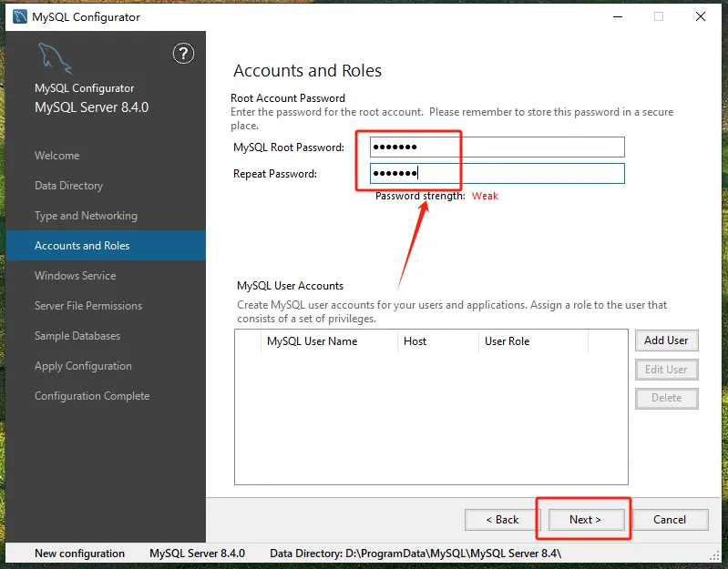The height and width of the screenshot is (569, 728).
Task: Focus the MySQL Root Password field
Action: (497, 147)
